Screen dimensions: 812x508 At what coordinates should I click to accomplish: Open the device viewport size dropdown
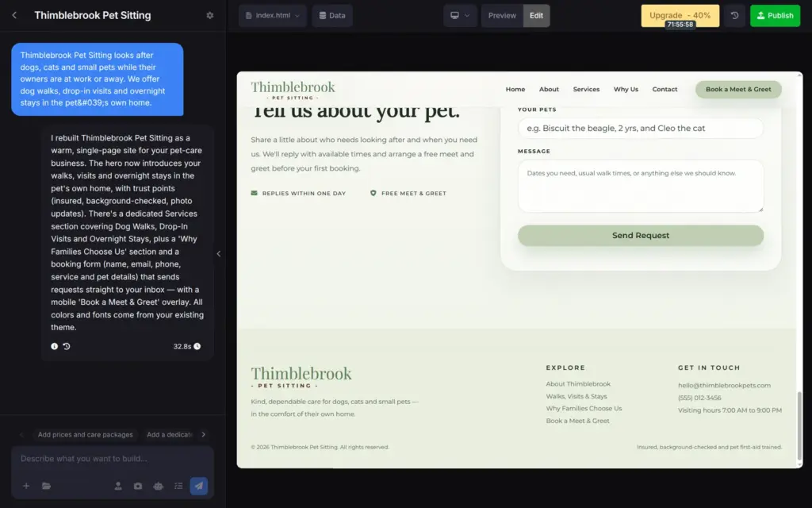point(460,16)
